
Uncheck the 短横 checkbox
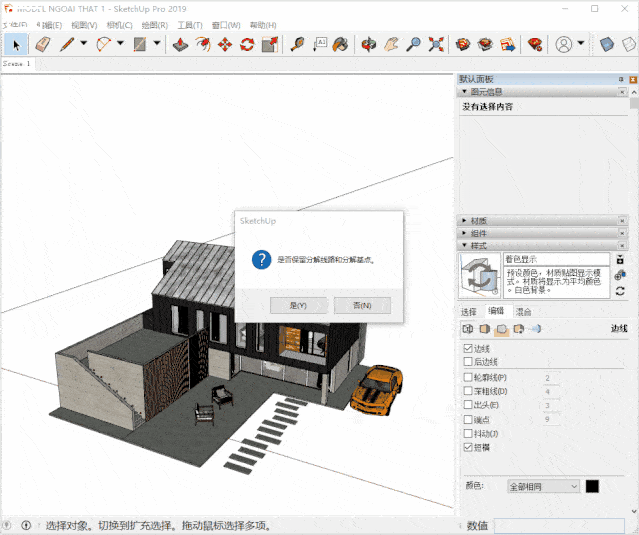click(x=468, y=447)
